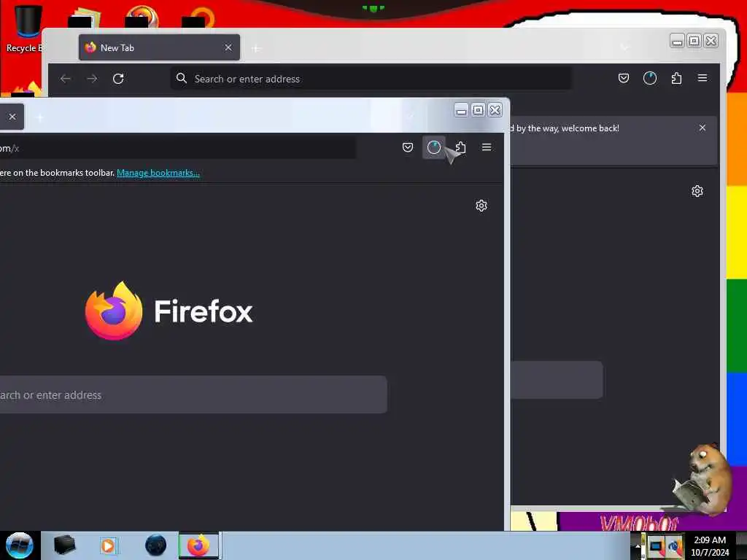Image resolution: width=747 pixels, height=560 pixels.
Task: Launch the media player from the taskbar
Action: (108, 545)
